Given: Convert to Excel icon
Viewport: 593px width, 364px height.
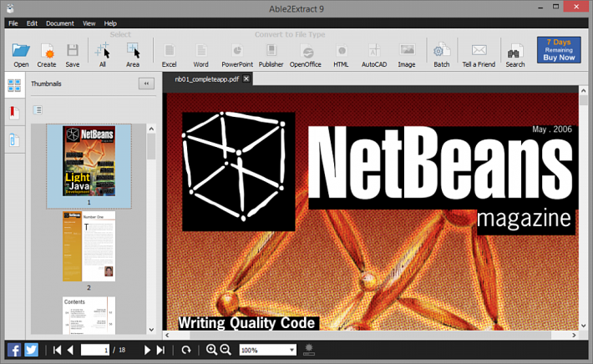Looking at the screenshot, I should pyautogui.click(x=169, y=50).
